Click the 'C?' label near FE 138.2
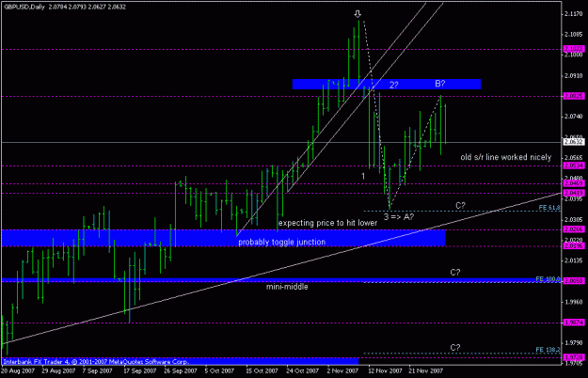The image size is (588, 378). coord(454,348)
